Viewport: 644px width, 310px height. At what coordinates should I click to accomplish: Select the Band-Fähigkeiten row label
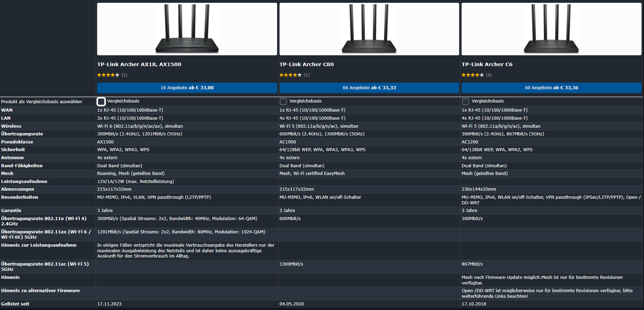tap(22, 166)
